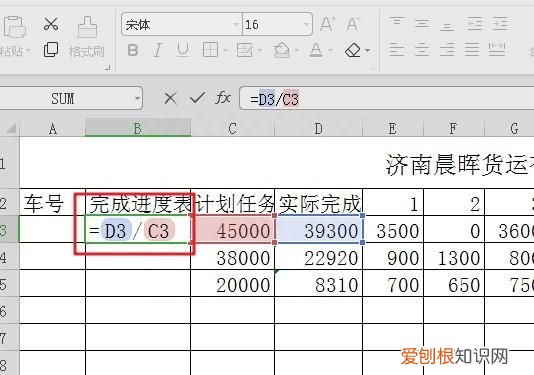Viewport: 534px width, 375px height.
Task: Click the Align Left icon
Action: click(x=397, y=50)
